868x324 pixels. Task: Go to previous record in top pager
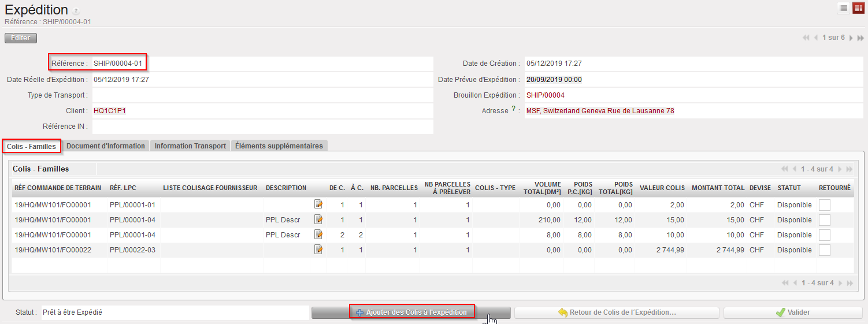pos(815,38)
